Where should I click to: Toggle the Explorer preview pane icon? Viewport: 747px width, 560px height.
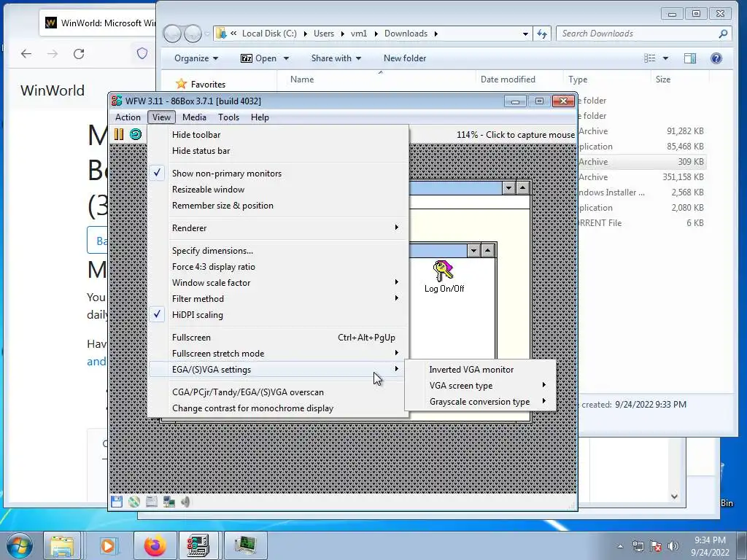[690, 58]
